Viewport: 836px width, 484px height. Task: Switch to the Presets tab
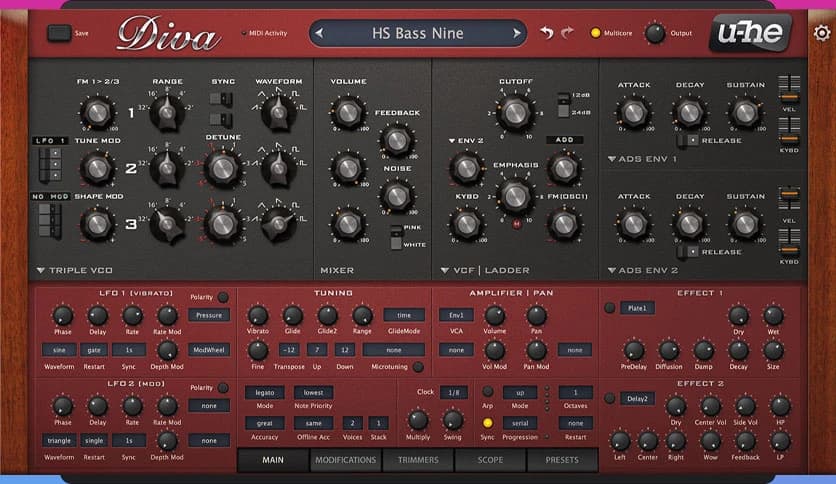click(561, 460)
